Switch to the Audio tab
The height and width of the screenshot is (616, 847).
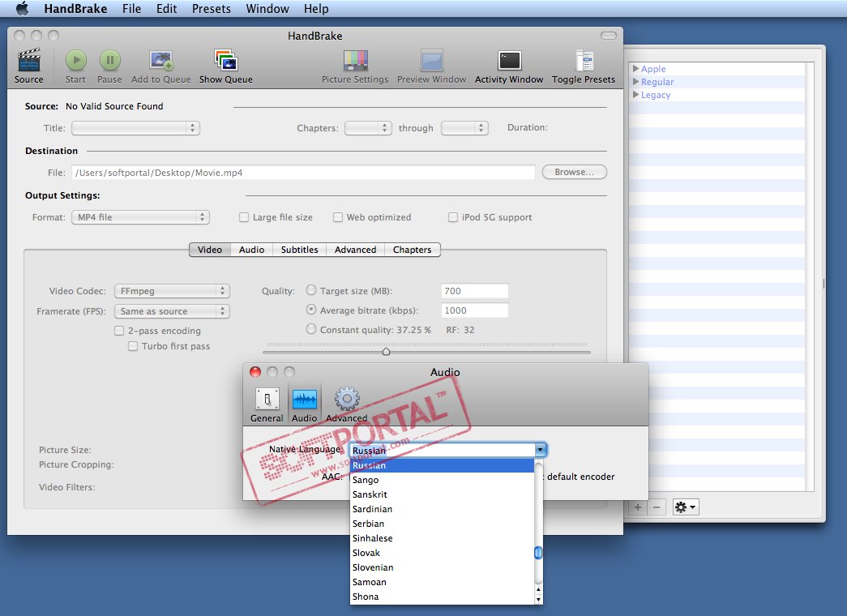pos(252,250)
